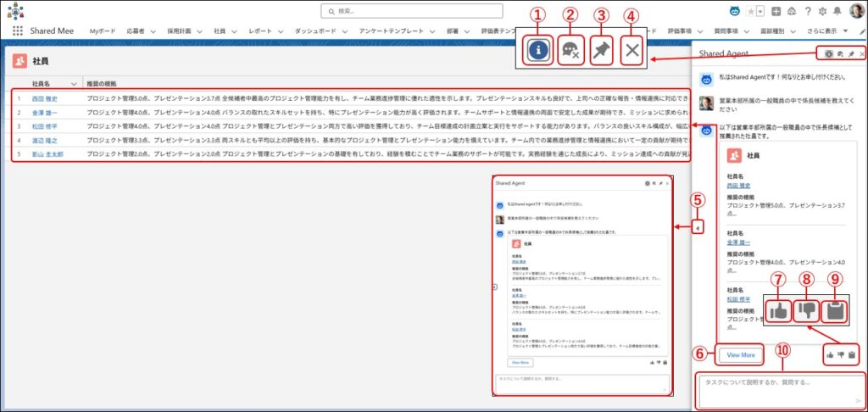Toggle the enlarged pin icon labeled 3
Screen dimensions: 868x412
tap(600, 50)
